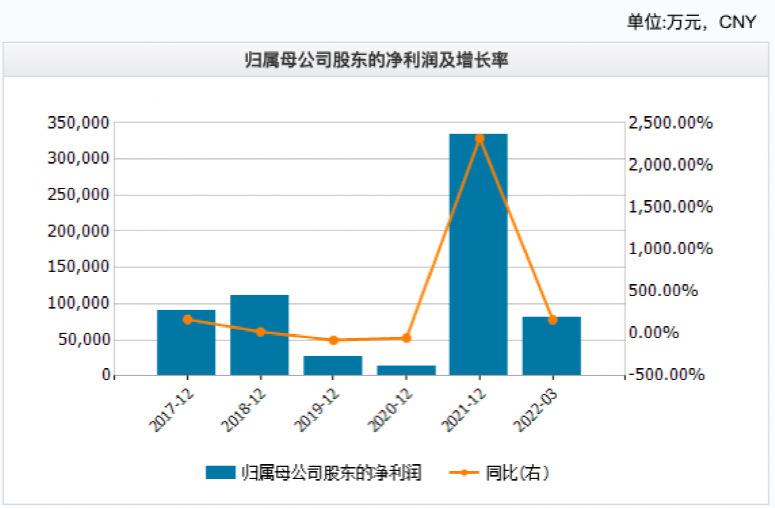Click the orange line point above 2019-12
The height and width of the screenshot is (508, 775).
coord(333,341)
